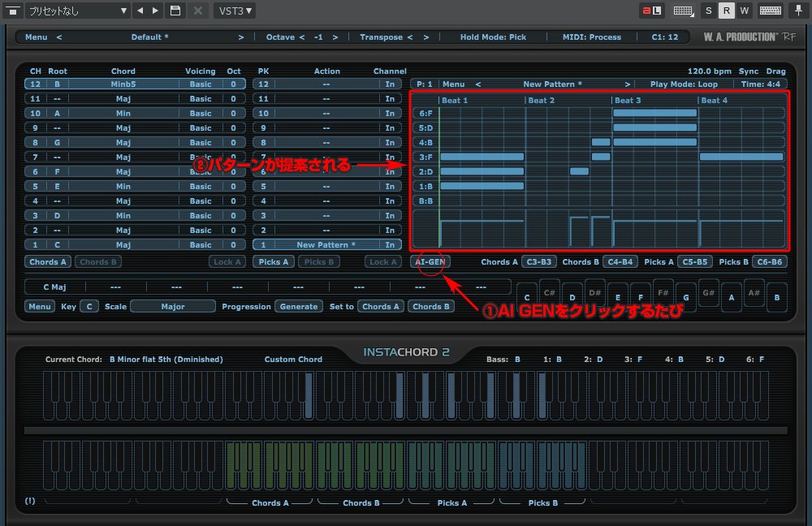812x526 pixels.
Task: Click the red aL icon in the host toolbar
Action: 652,11
